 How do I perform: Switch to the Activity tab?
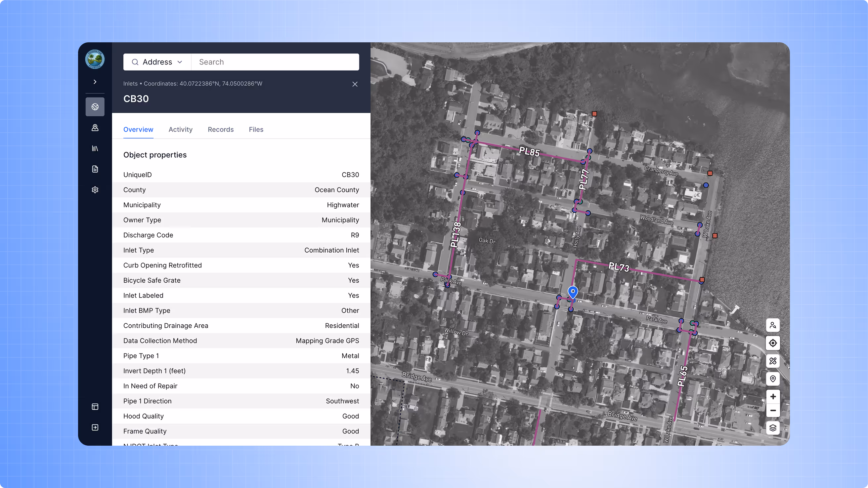coord(180,130)
